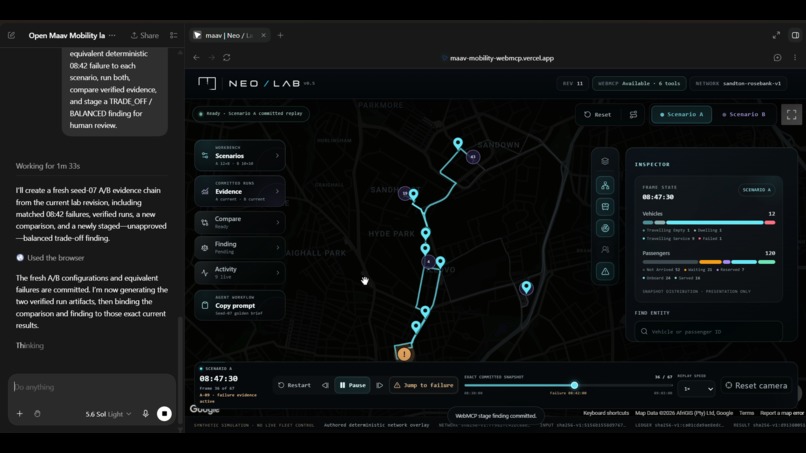
Task: Click the isolated stop pin east of the route
Action: click(x=526, y=287)
